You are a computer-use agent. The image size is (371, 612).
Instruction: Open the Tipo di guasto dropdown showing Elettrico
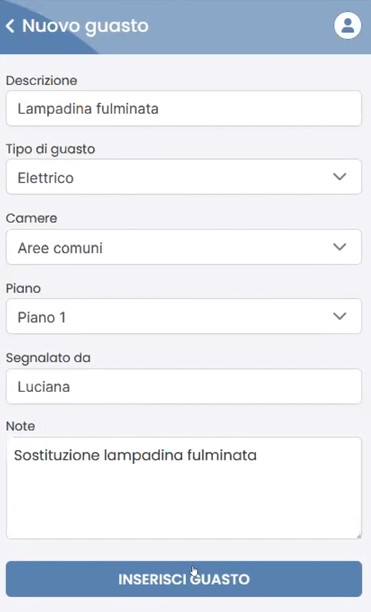tap(184, 177)
